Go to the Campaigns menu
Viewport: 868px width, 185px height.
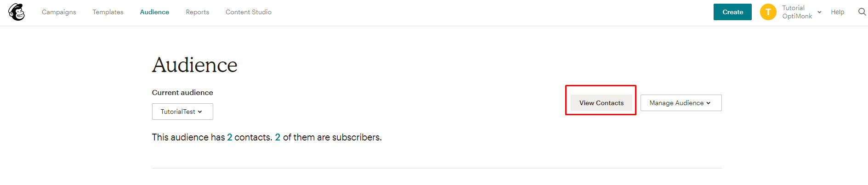click(x=59, y=12)
